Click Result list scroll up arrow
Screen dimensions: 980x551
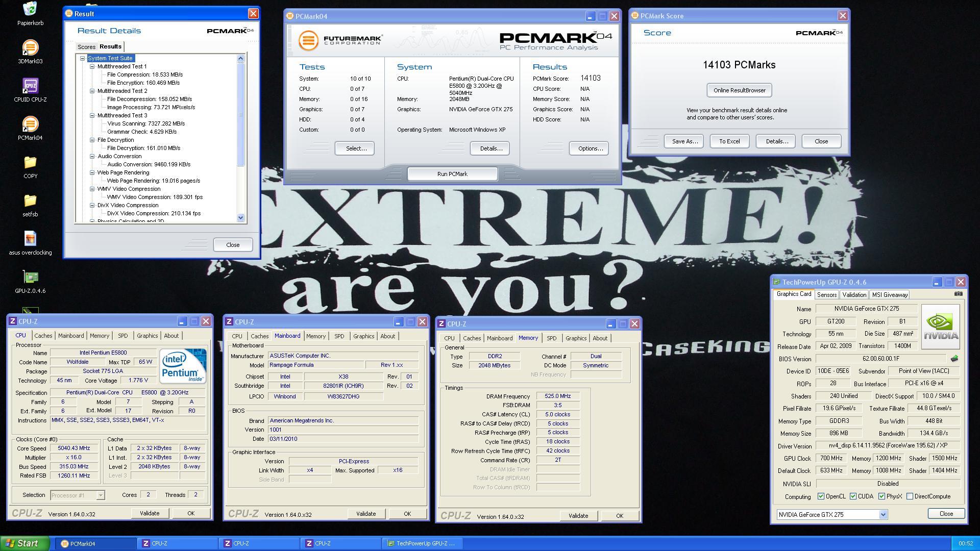click(241, 58)
